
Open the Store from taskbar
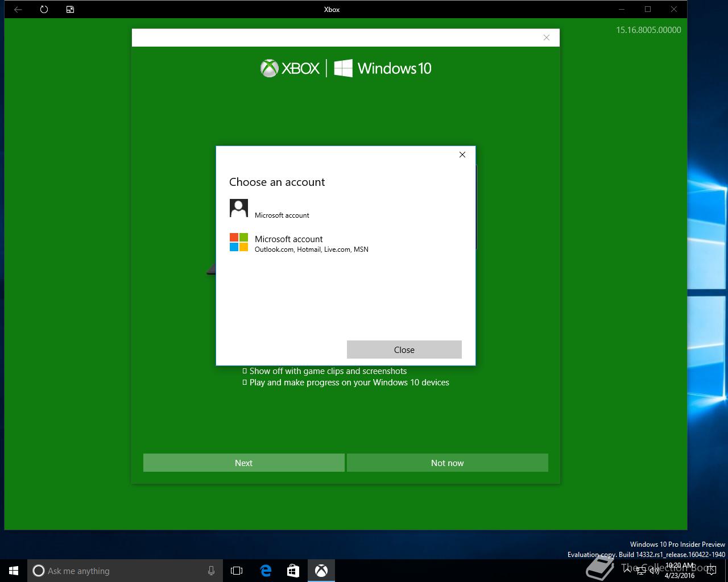tap(293, 571)
